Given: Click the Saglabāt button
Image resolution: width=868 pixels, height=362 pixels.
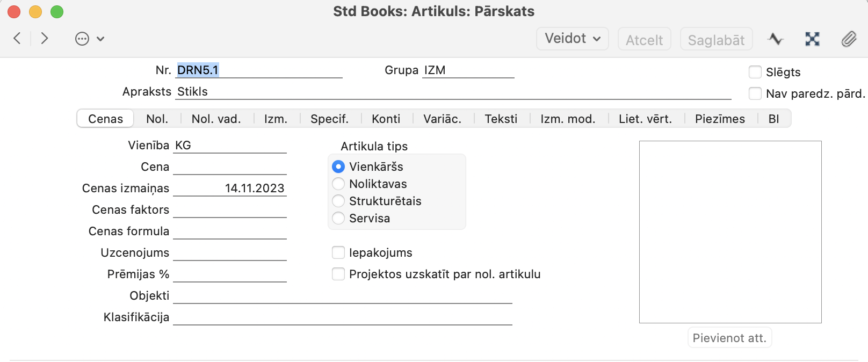Looking at the screenshot, I should tap(717, 39).
